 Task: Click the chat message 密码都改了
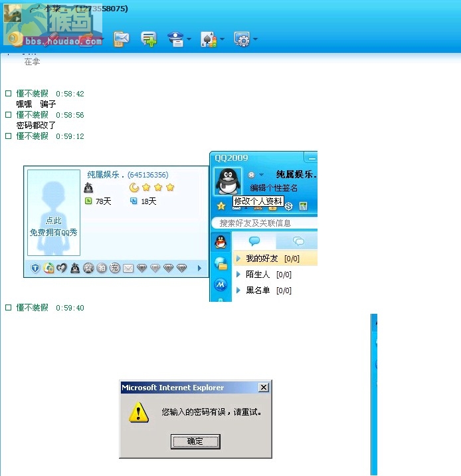[36, 126]
